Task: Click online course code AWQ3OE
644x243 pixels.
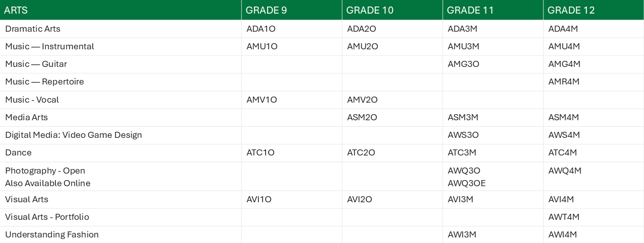Action: 467,183
